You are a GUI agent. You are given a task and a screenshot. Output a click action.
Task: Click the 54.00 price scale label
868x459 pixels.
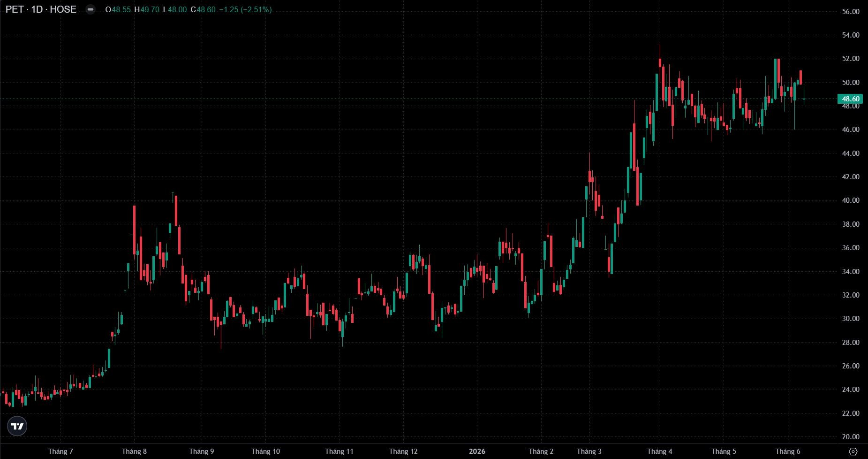(851, 35)
